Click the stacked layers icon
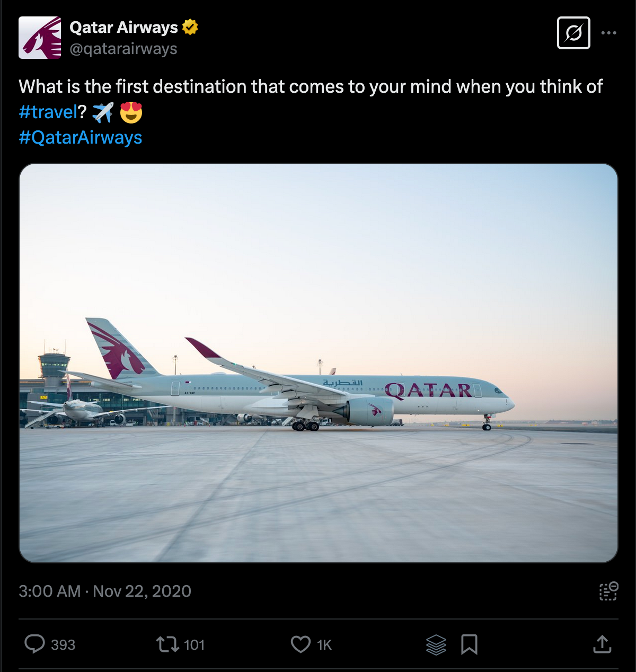Image resolution: width=636 pixels, height=672 pixels. pyautogui.click(x=436, y=644)
